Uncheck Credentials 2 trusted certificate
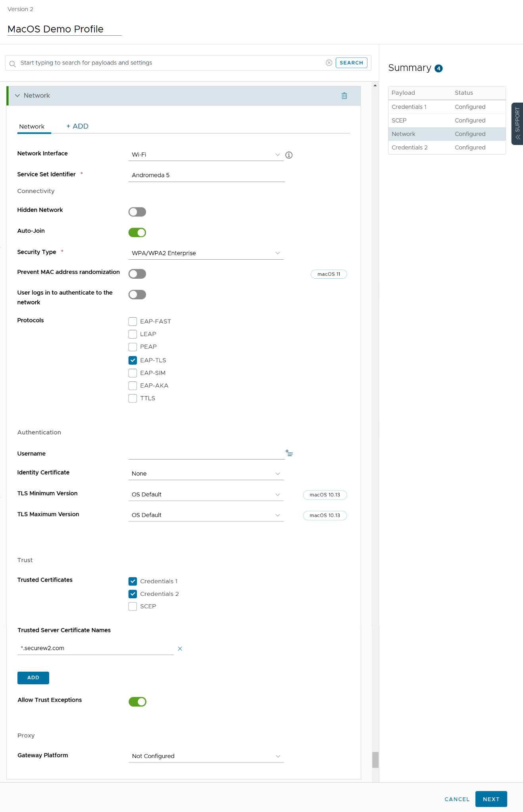 [133, 594]
